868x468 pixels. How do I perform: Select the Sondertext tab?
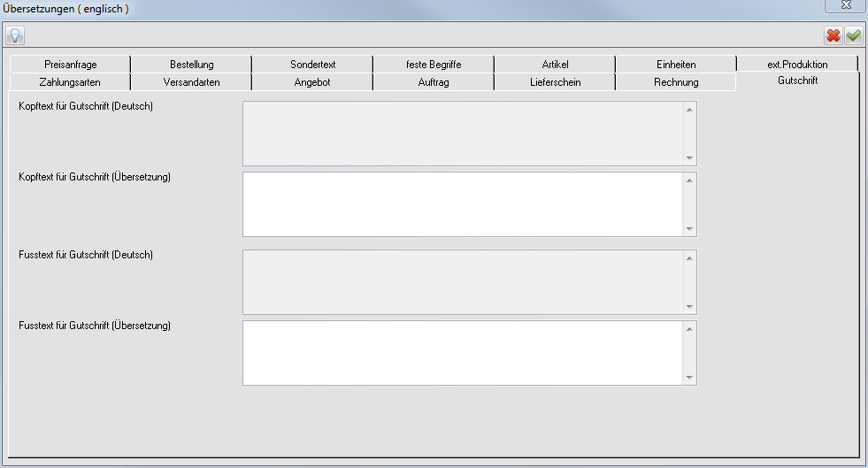(312, 65)
